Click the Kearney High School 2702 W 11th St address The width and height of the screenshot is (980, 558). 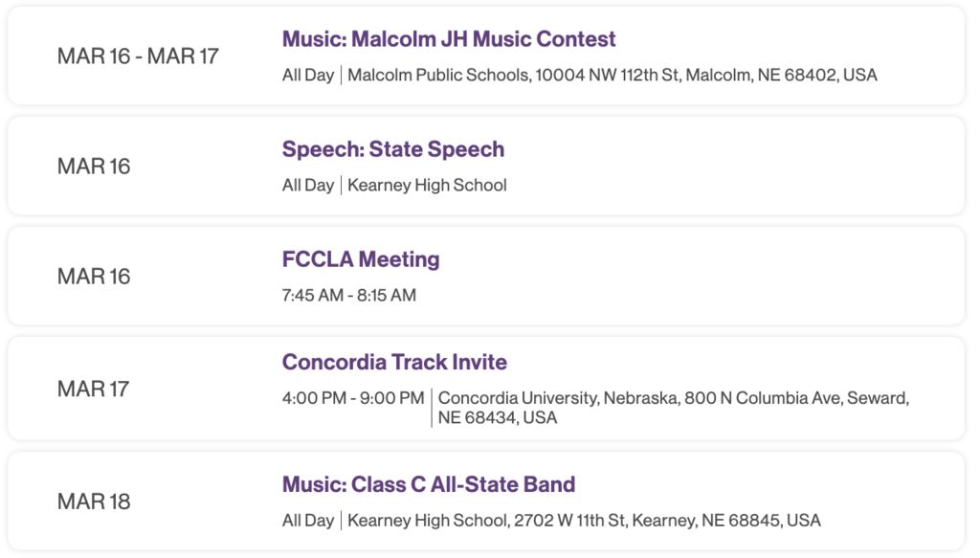[584, 521]
